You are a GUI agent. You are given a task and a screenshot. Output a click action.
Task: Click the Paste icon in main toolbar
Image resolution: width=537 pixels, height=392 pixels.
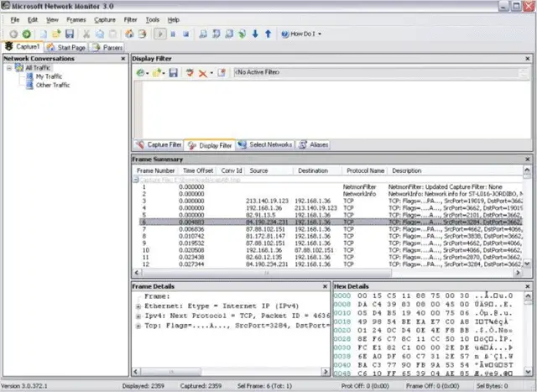(x=112, y=34)
